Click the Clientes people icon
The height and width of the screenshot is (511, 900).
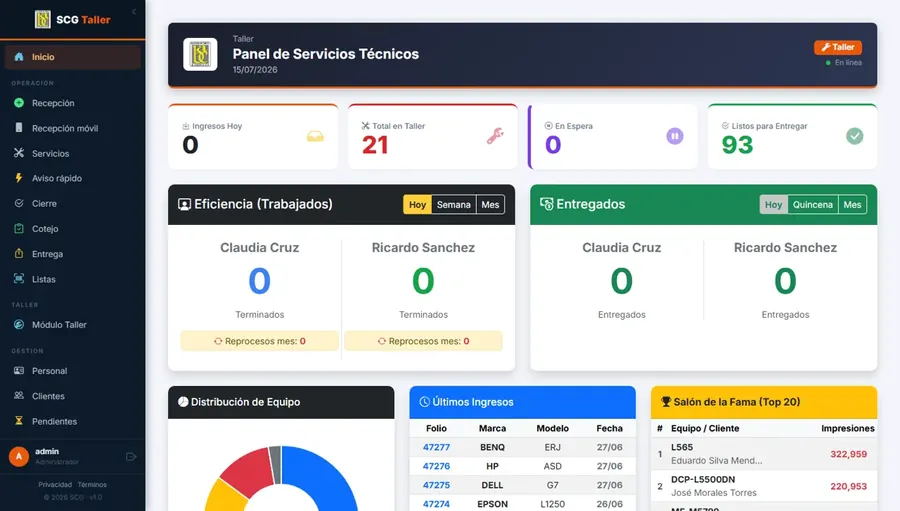19,396
